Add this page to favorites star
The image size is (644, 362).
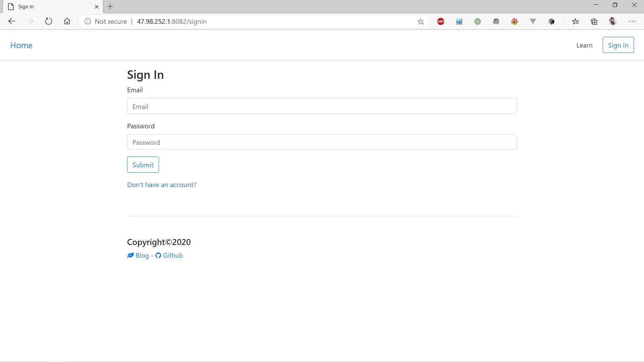[421, 21]
